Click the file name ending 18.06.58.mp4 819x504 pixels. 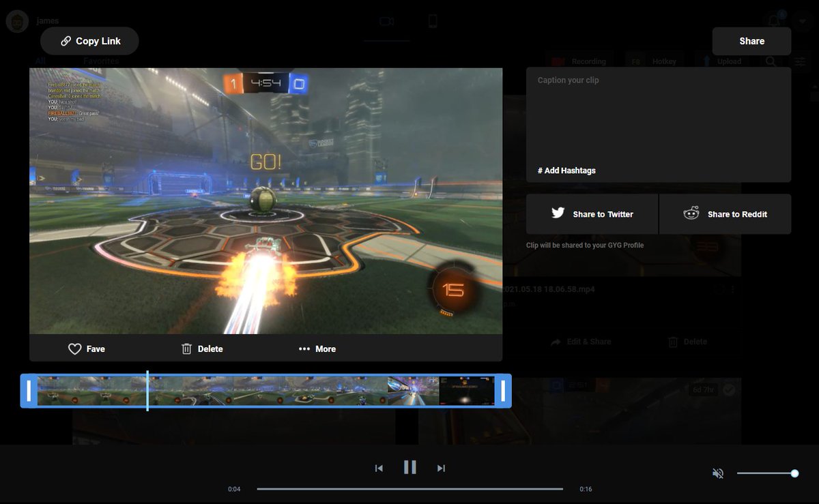549,289
